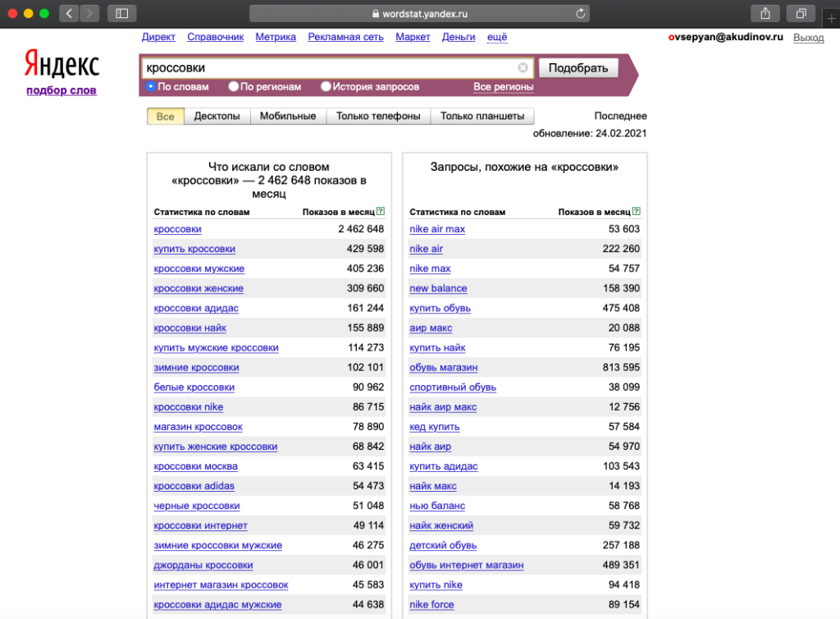Screen dimensions: 840x619
Task: Open the 'nike air max' similar query
Action: pyautogui.click(x=437, y=229)
